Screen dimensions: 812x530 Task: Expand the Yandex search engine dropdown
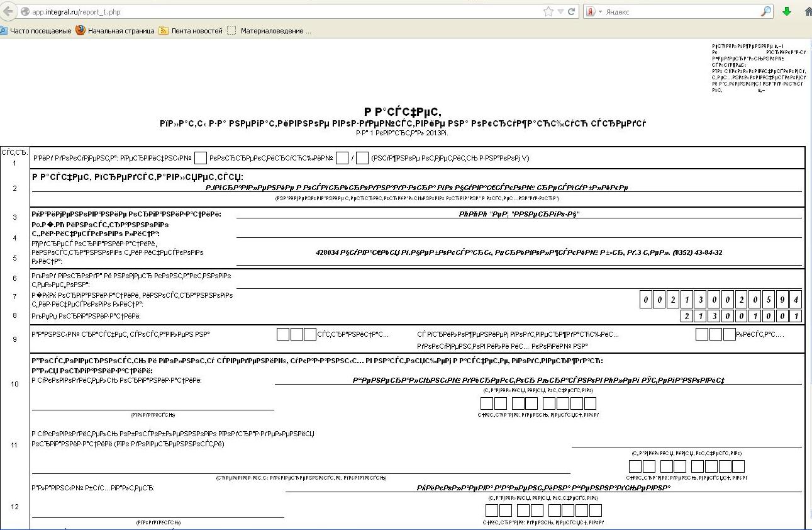click(x=594, y=12)
